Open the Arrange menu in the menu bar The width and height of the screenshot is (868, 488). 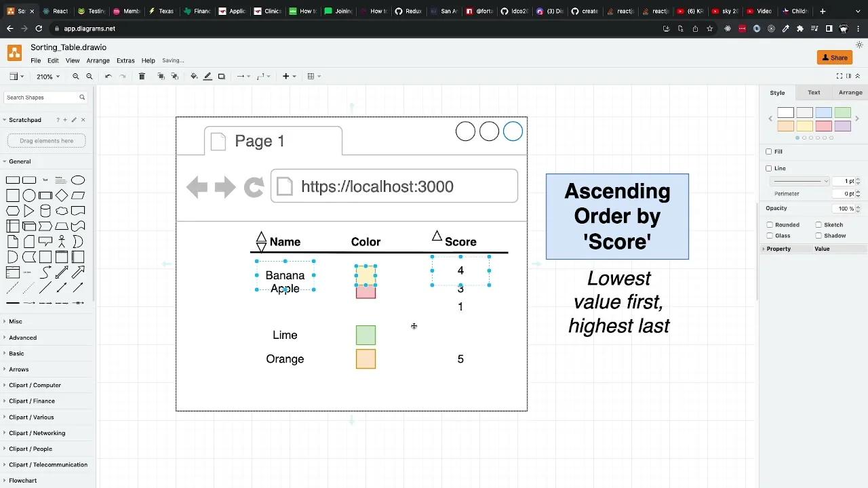pyautogui.click(x=98, y=60)
